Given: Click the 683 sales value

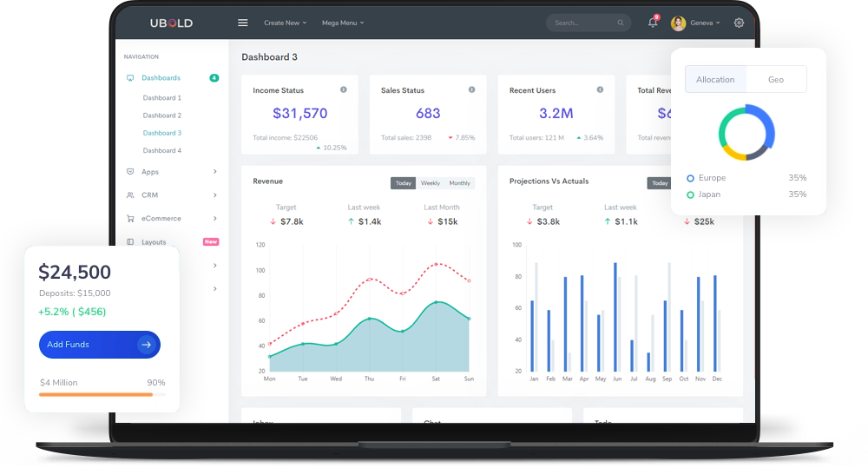Looking at the screenshot, I should pyautogui.click(x=428, y=114).
